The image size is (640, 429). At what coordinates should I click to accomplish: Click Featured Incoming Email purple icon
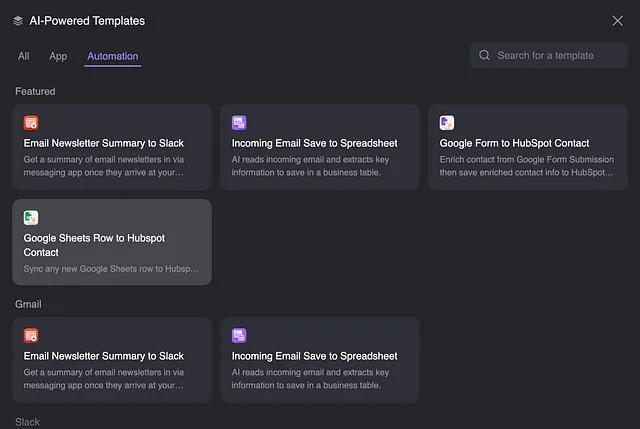(x=239, y=122)
